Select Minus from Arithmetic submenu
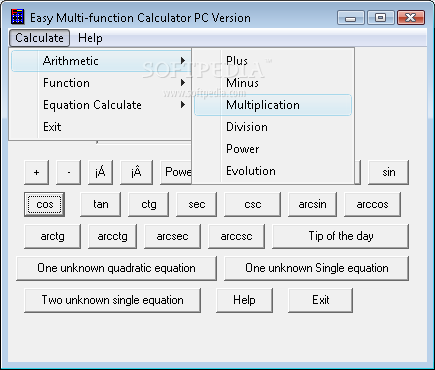The height and width of the screenshot is (370, 435). (x=273, y=83)
